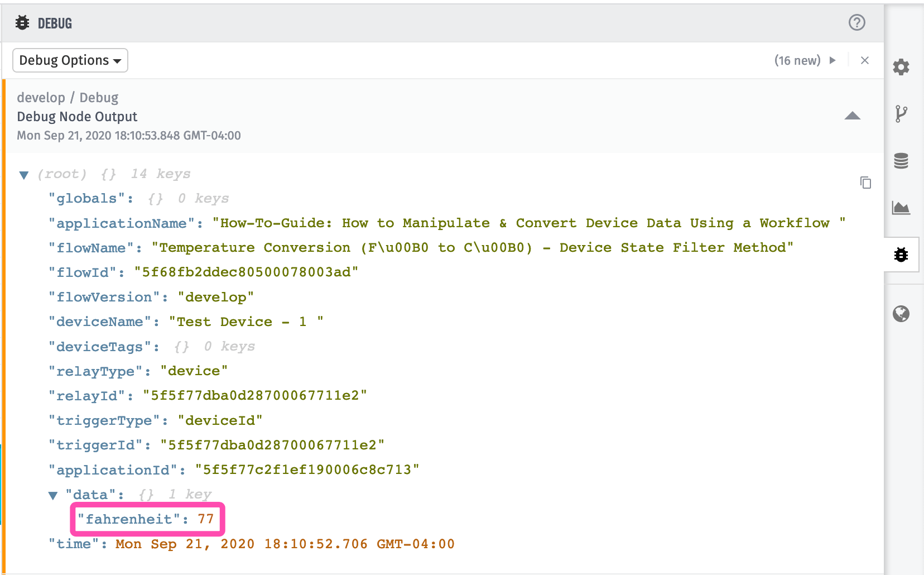Select the message timestamp 18:10:53.848
This screenshot has height=575, width=924.
click(x=129, y=136)
